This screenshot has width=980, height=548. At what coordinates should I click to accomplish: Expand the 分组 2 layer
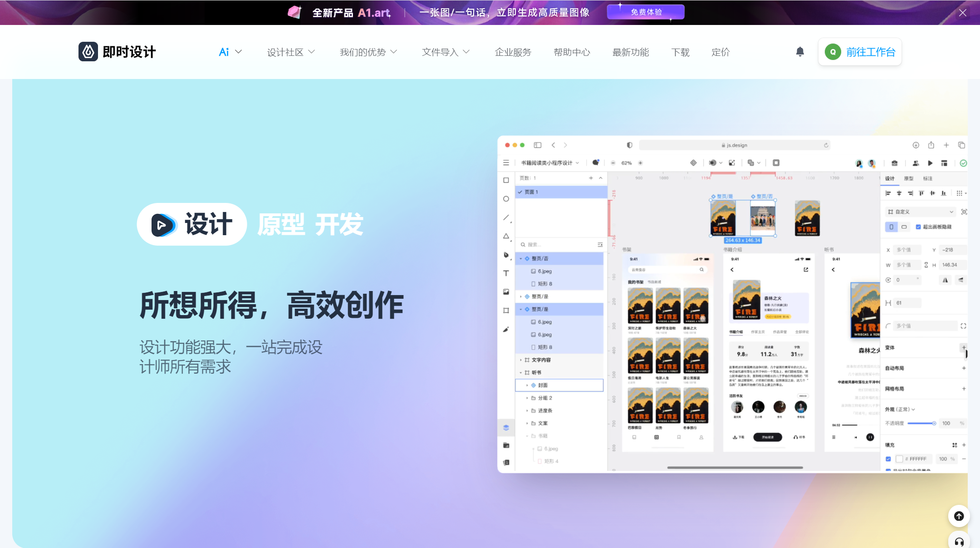pos(527,398)
